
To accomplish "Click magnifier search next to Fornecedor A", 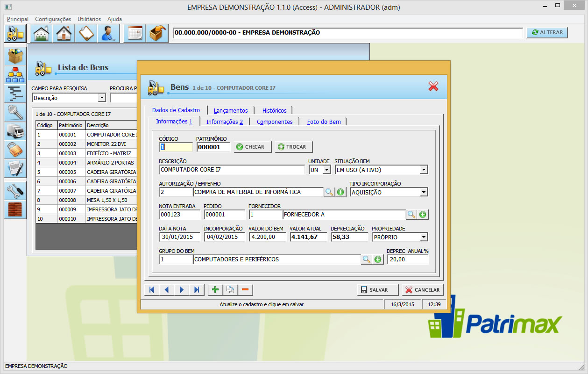I will click(x=411, y=215).
